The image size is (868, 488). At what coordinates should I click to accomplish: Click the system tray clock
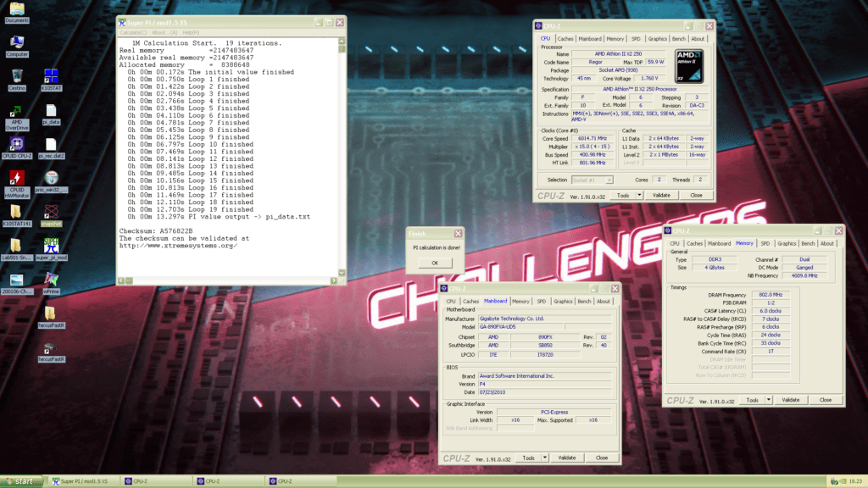click(855, 481)
